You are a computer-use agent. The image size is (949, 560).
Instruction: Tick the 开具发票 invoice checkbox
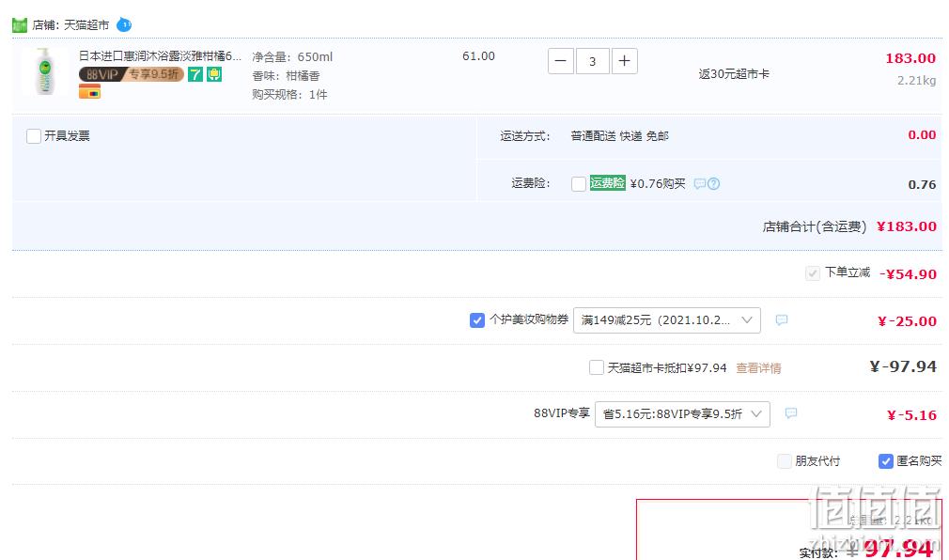pos(34,136)
